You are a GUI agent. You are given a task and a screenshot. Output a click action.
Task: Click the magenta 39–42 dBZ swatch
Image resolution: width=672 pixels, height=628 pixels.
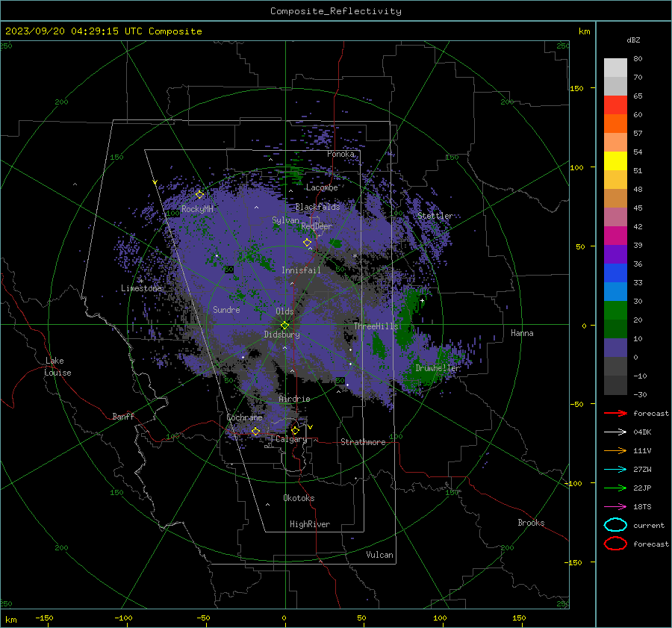pos(615,235)
